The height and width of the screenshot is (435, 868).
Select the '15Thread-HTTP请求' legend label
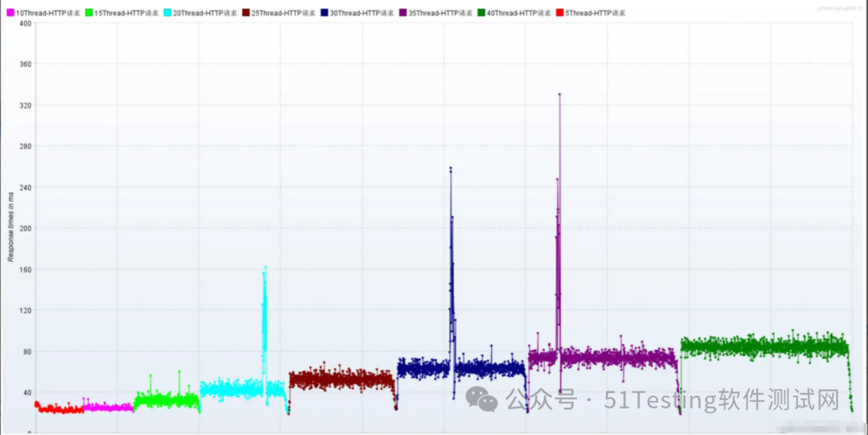pos(127,13)
